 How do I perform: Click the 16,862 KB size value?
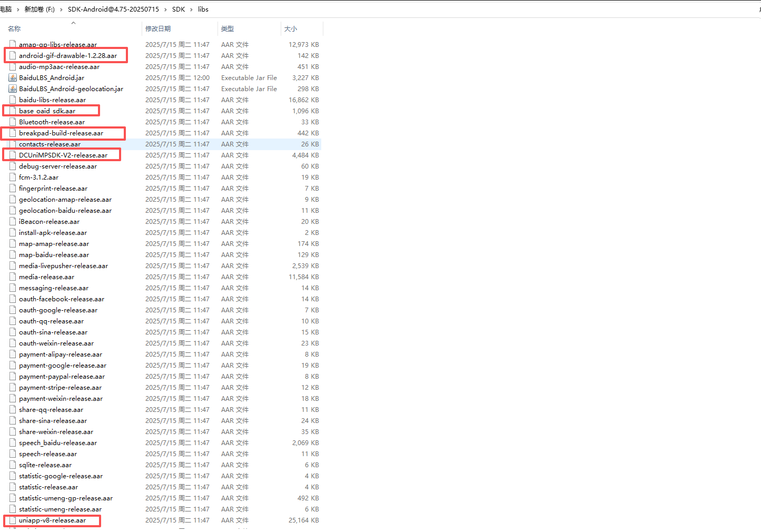coord(303,100)
